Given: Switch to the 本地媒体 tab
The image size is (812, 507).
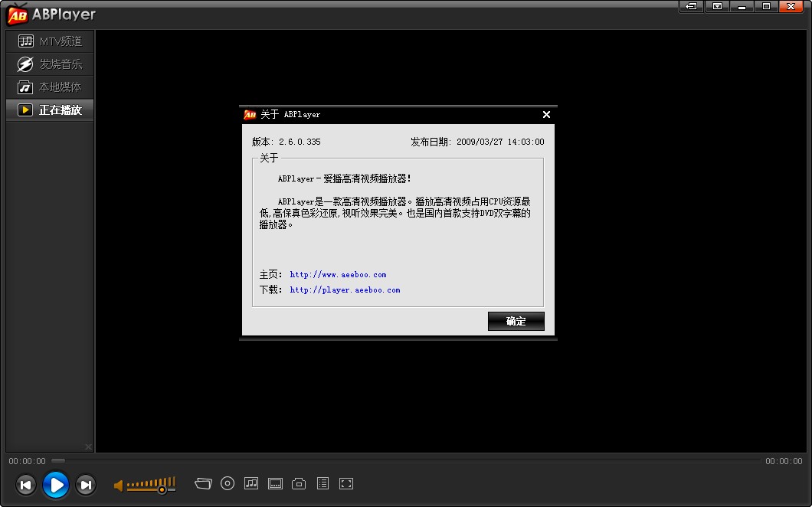Looking at the screenshot, I should pos(49,87).
